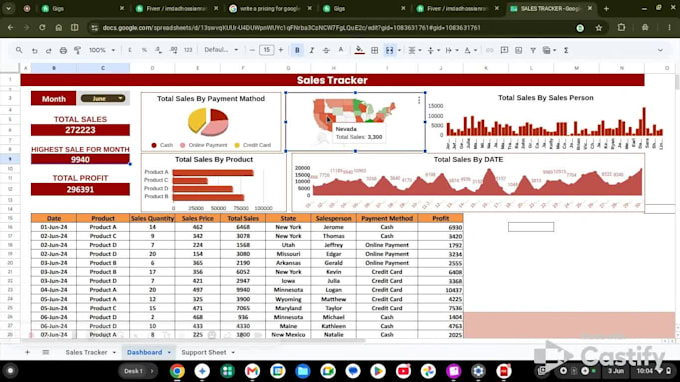Open the June month dropdown
The image size is (680, 382).
pos(103,98)
